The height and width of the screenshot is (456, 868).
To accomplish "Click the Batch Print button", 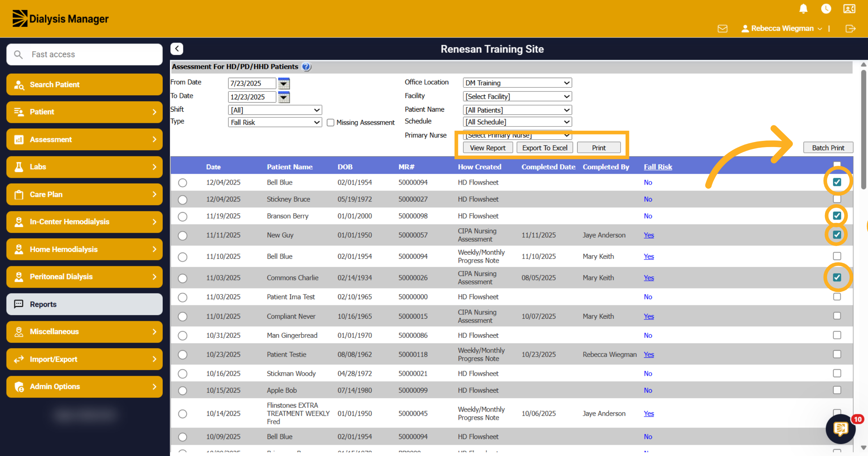I will click(828, 148).
